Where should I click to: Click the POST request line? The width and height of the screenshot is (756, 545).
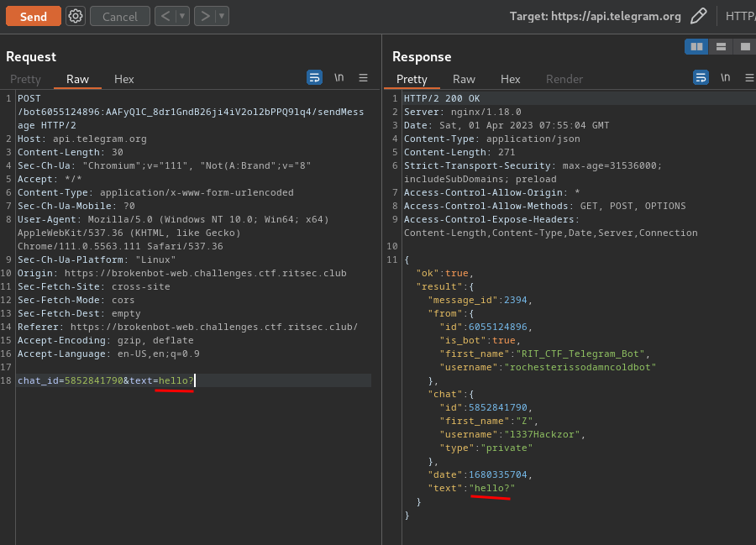191,112
